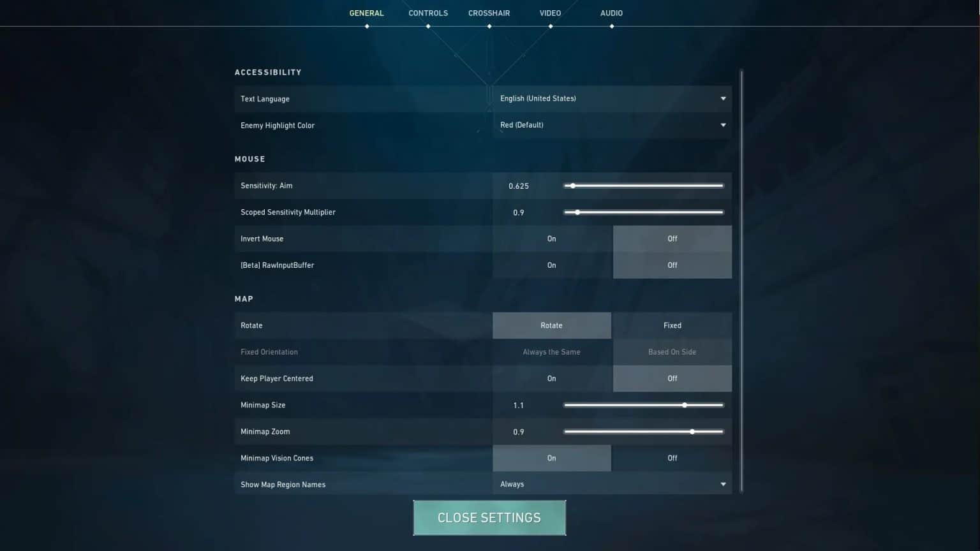Disable Minimap Vision Cones
This screenshot has width=980, height=551.
tap(672, 458)
